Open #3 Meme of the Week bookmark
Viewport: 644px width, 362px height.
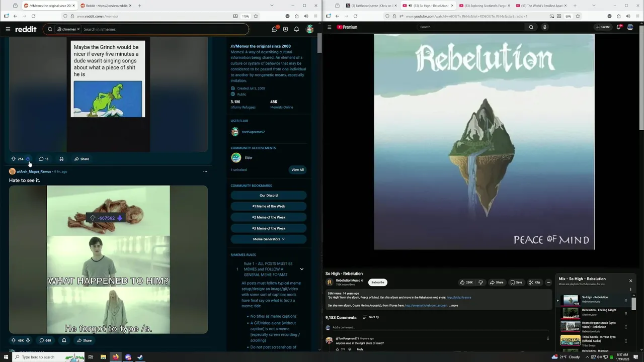point(269,228)
